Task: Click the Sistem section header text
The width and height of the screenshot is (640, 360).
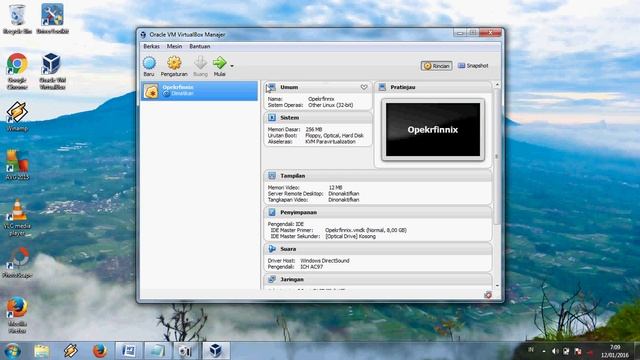Action: pos(290,118)
